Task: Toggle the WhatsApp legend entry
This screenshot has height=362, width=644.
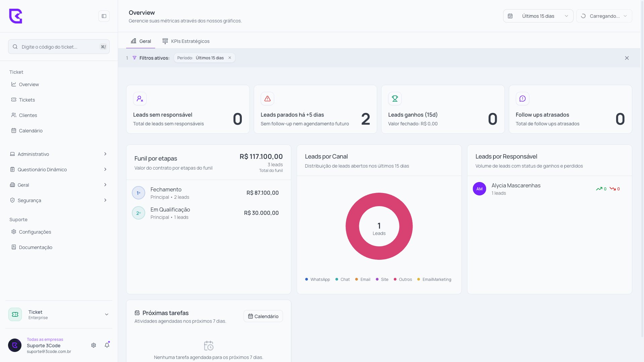Action: coord(317,280)
